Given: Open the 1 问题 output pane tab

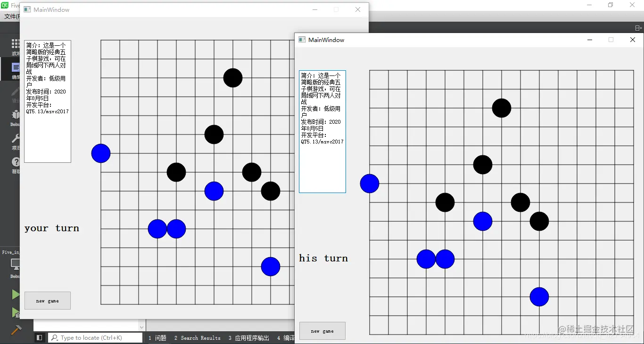Looking at the screenshot, I should pyautogui.click(x=157, y=338).
